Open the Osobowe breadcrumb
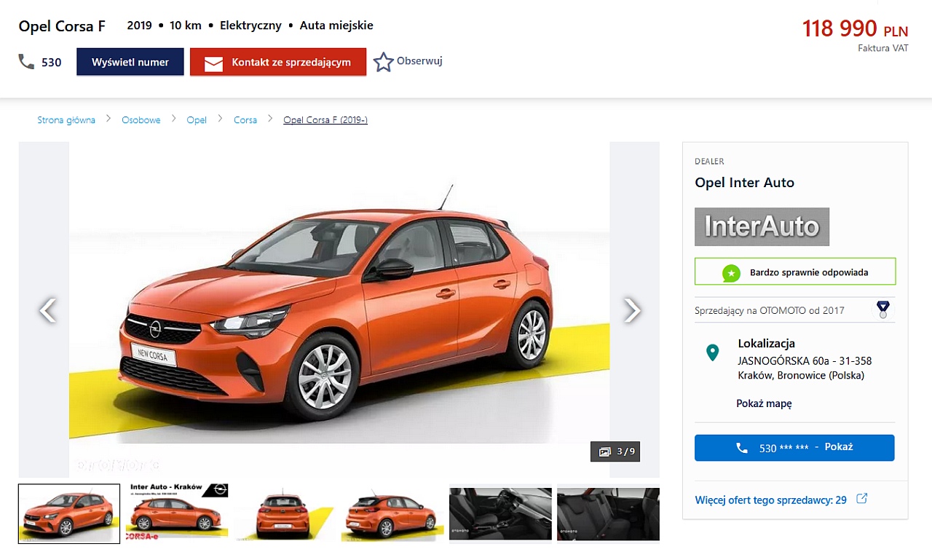This screenshot has height=560, width=932. (x=141, y=120)
